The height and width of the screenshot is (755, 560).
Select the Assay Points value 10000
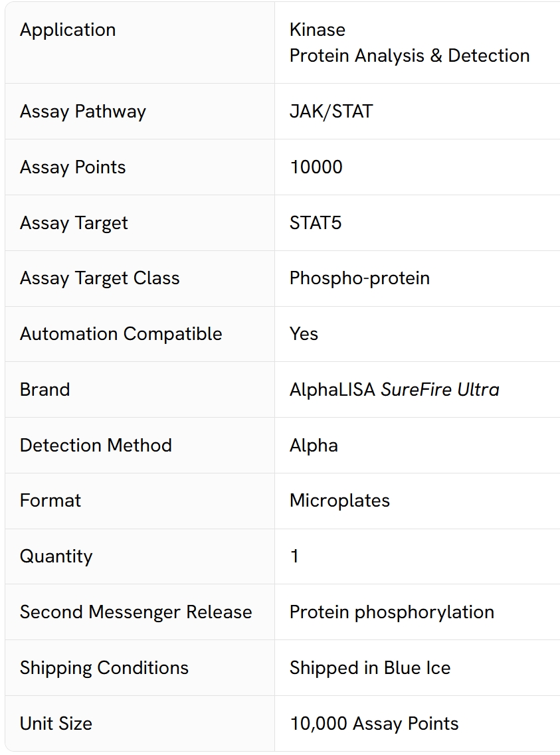coord(316,167)
